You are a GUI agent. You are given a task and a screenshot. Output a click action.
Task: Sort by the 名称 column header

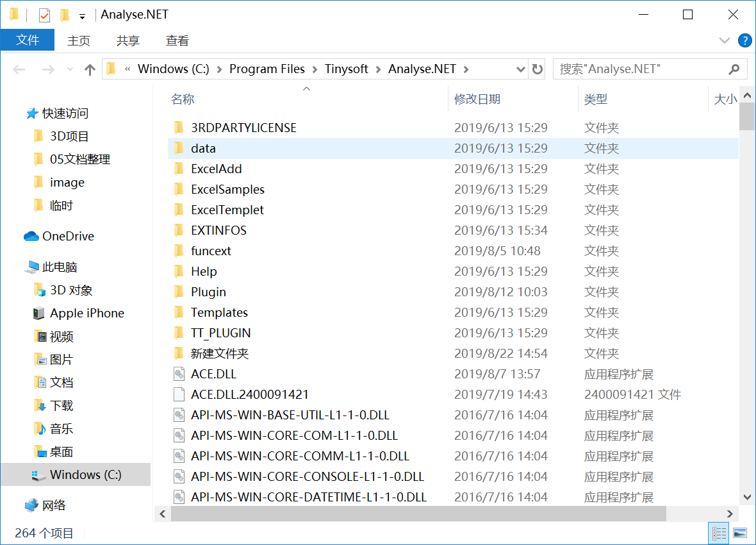coord(182,99)
